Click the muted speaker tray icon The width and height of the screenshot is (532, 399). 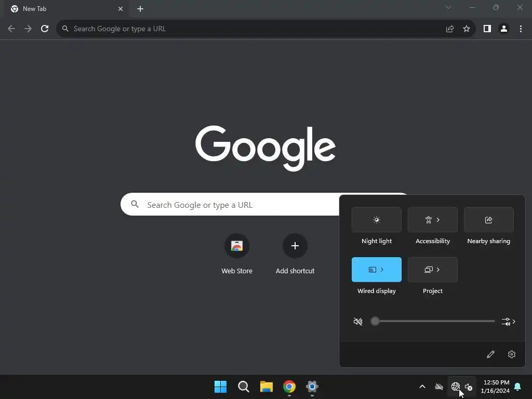click(469, 387)
